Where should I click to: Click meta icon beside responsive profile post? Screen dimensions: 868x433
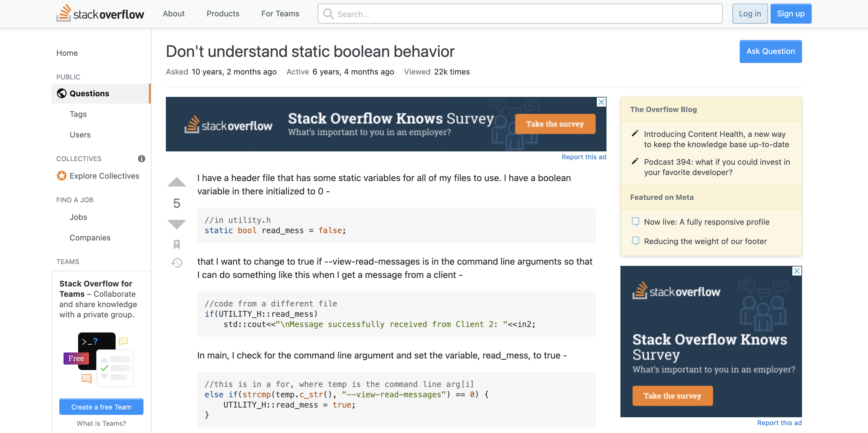click(635, 222)
